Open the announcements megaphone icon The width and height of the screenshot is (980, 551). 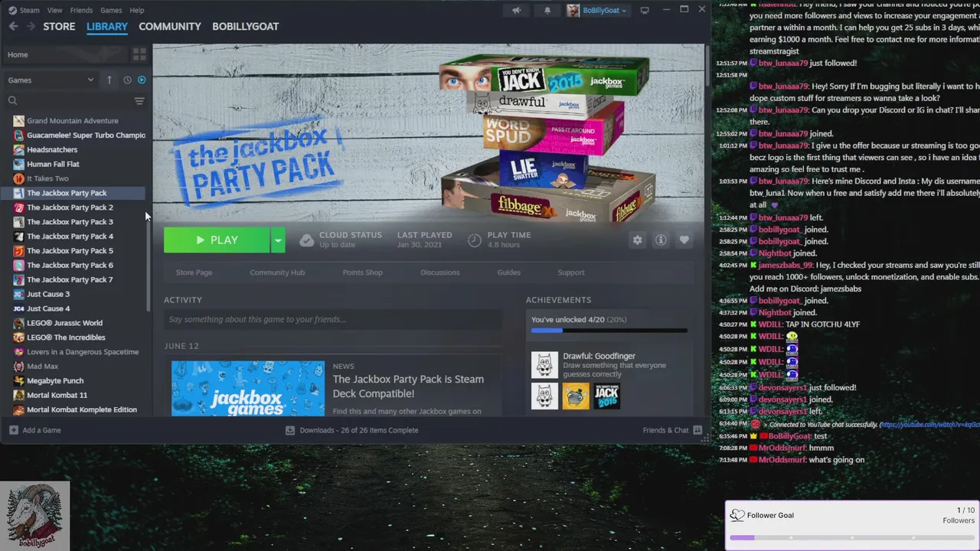(x=517, y=10)
